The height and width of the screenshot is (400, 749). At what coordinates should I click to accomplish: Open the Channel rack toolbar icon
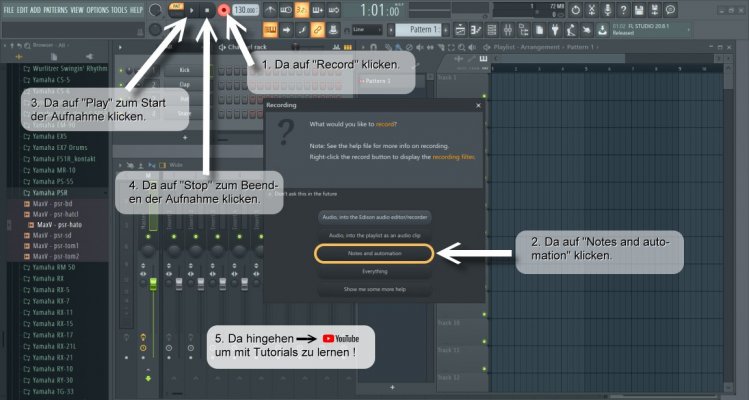pos(492,30)
